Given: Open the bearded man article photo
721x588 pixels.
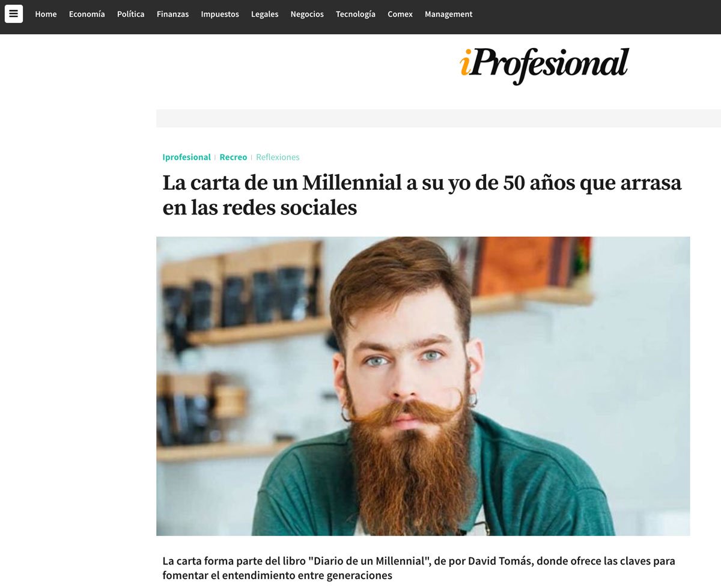Looking at the screenshot, I should (423, 386).
